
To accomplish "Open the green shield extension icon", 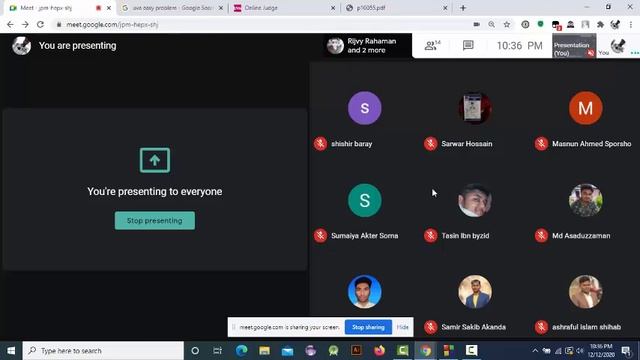I will point(540,24).
